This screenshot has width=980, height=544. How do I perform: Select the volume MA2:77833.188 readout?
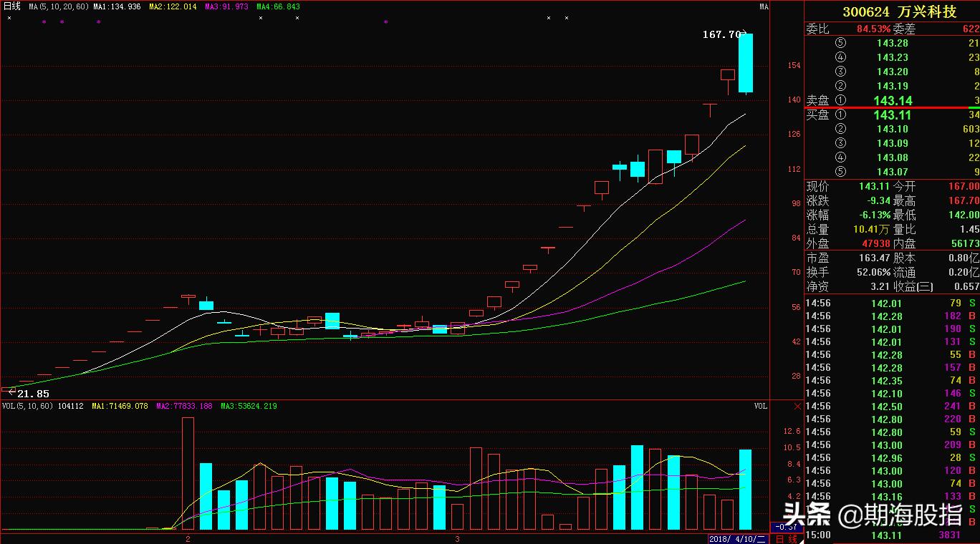click(x=185, y=406)
